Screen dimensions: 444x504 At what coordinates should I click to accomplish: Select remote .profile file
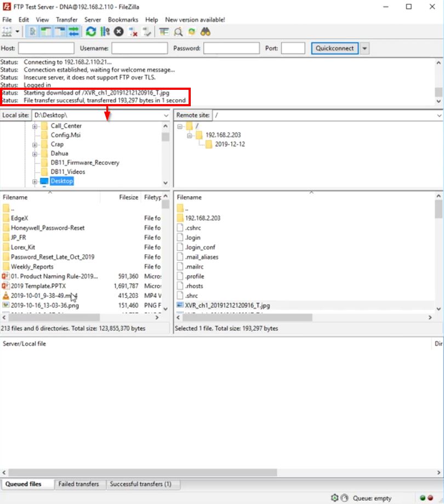[x=195, y=276]
